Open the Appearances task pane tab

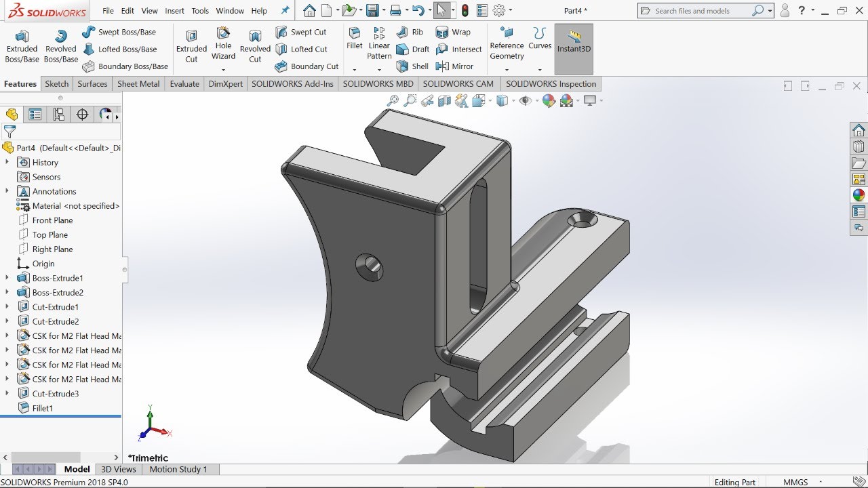(859, 195)
